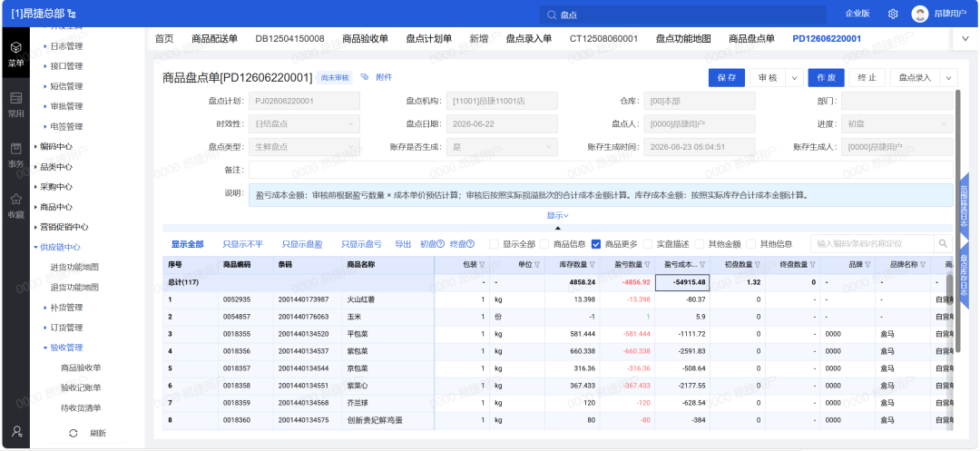This screenshot has height=451, width=980.
Task: Click the filter icon on 终盘数量 column
Action: 812,265
